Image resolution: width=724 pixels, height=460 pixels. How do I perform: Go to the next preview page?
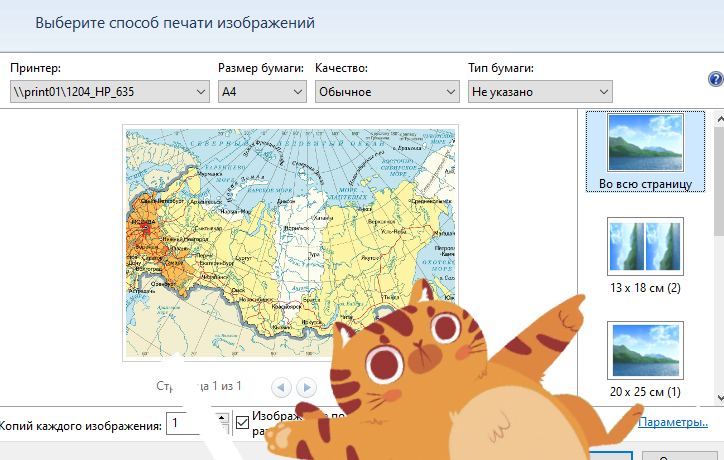pos(307,386)
